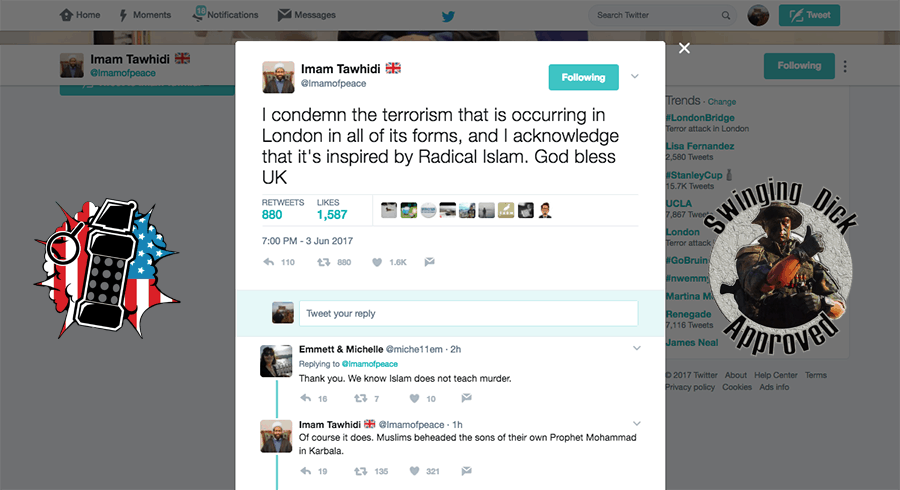900x490 pixels.
Task: View the 1,587 likes list
Action: coord(332,209)
